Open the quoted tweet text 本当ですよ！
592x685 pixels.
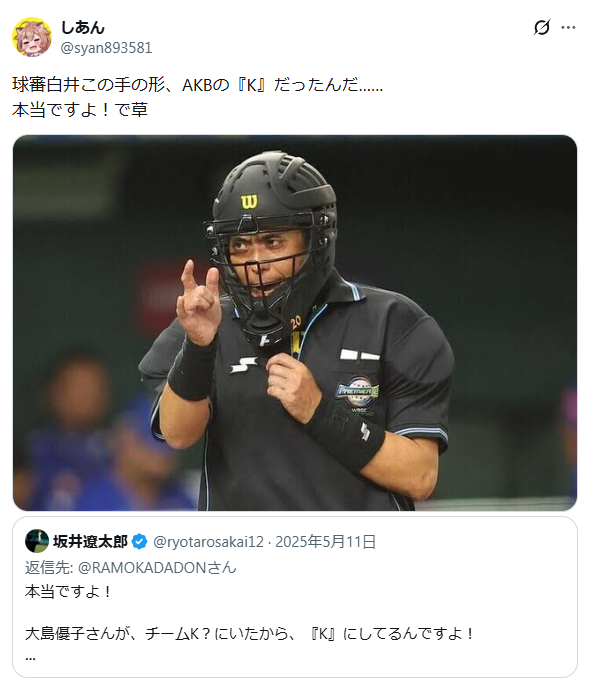tap(69, 592)
